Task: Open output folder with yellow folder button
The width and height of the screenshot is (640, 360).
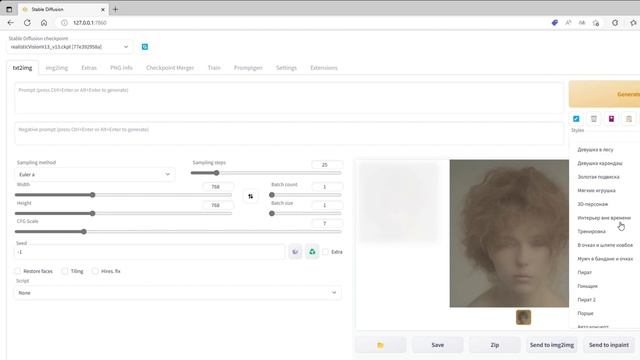Action: tap(380, 345)
